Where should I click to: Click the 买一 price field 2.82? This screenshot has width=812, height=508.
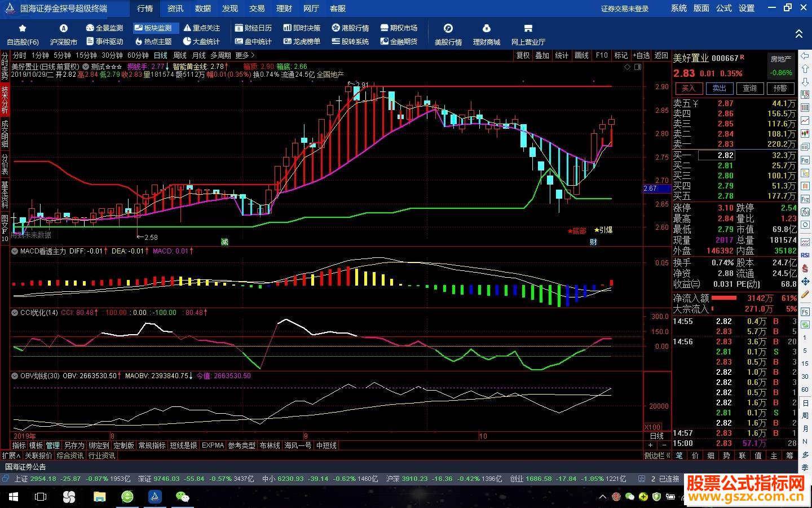point(716,155)
